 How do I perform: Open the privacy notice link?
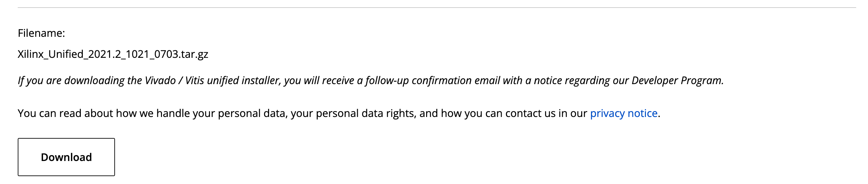pyautogui.click(x=624, y=113)
